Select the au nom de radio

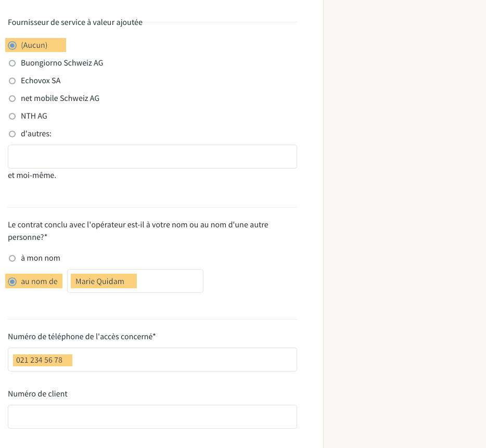[x=12, y=282]
